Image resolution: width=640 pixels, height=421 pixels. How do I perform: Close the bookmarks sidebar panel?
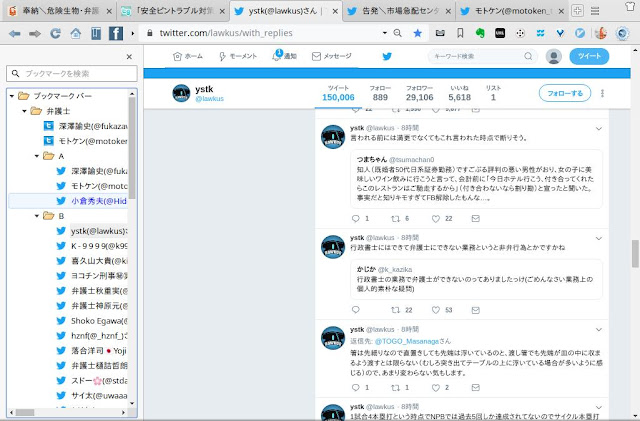(x=129, y=57)
